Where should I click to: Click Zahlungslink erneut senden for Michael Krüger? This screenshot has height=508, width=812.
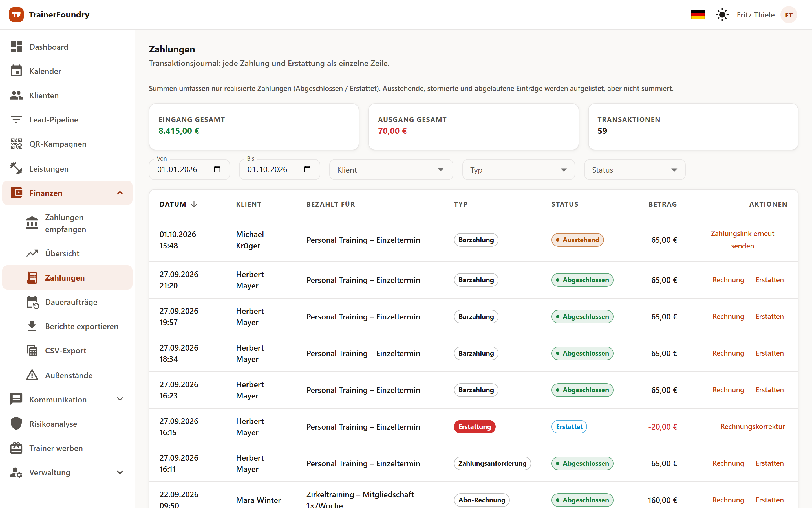click(x=742, y=240)
